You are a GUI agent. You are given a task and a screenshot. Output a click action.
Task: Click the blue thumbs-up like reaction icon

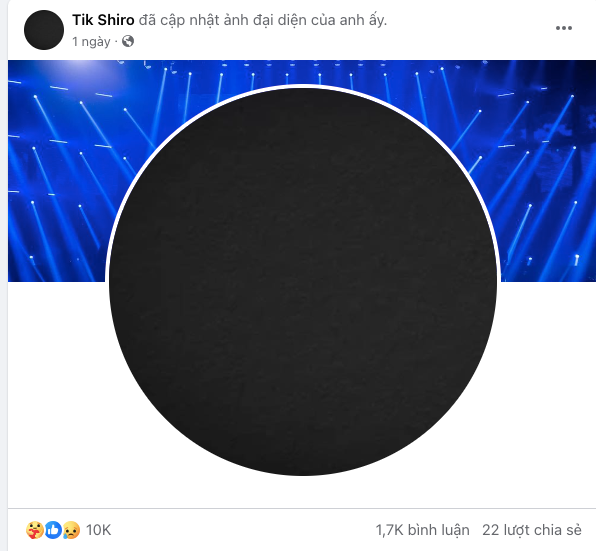[x=53, y=530]
